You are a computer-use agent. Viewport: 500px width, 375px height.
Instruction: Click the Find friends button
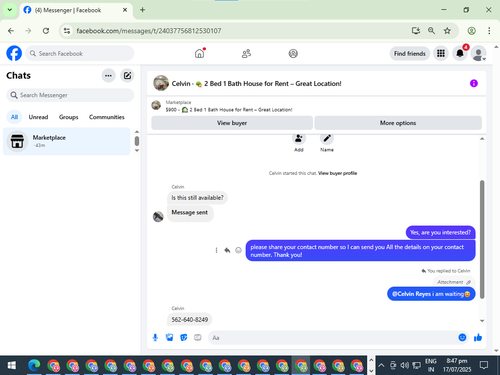pos(410,53)
